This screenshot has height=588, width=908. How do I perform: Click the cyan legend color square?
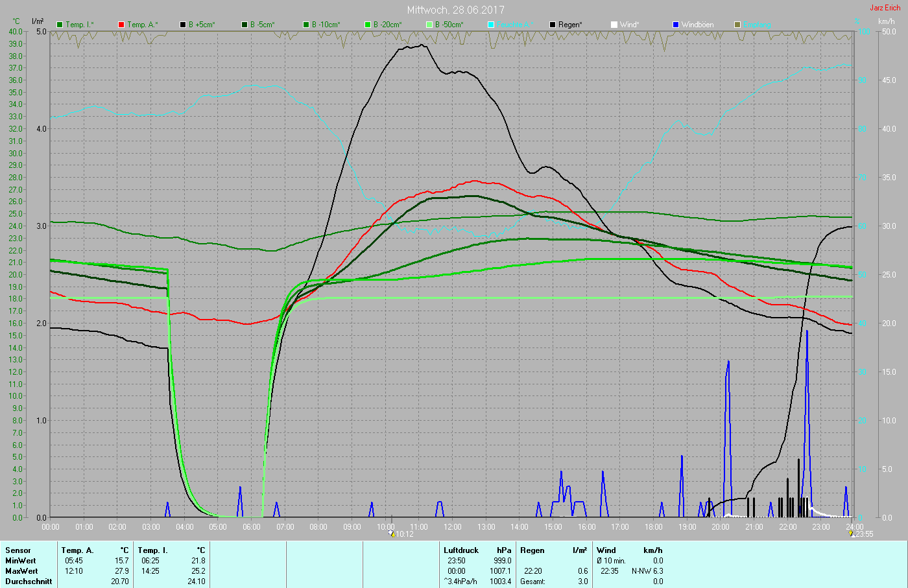pos(491,25)
